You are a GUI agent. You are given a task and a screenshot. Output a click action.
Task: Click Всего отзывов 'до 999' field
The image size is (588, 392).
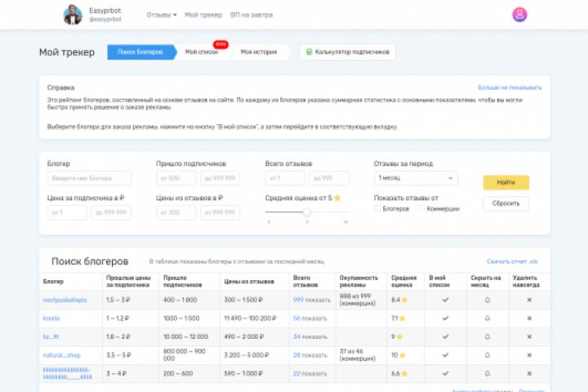pyautogui.click(x=329, y=178)
